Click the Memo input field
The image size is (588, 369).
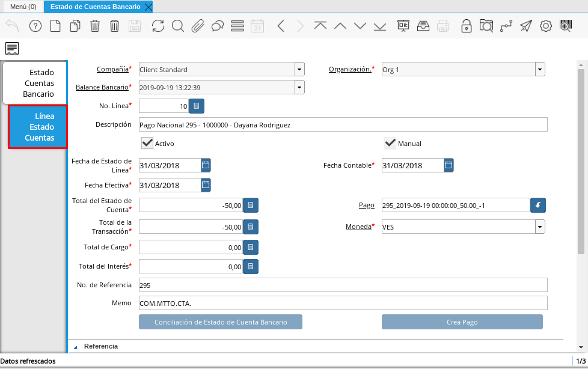click(343, 303)
